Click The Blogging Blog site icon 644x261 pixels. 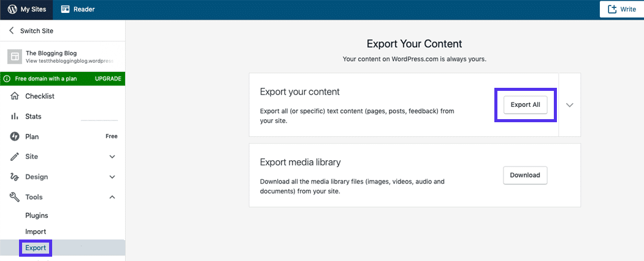[15, 56]
